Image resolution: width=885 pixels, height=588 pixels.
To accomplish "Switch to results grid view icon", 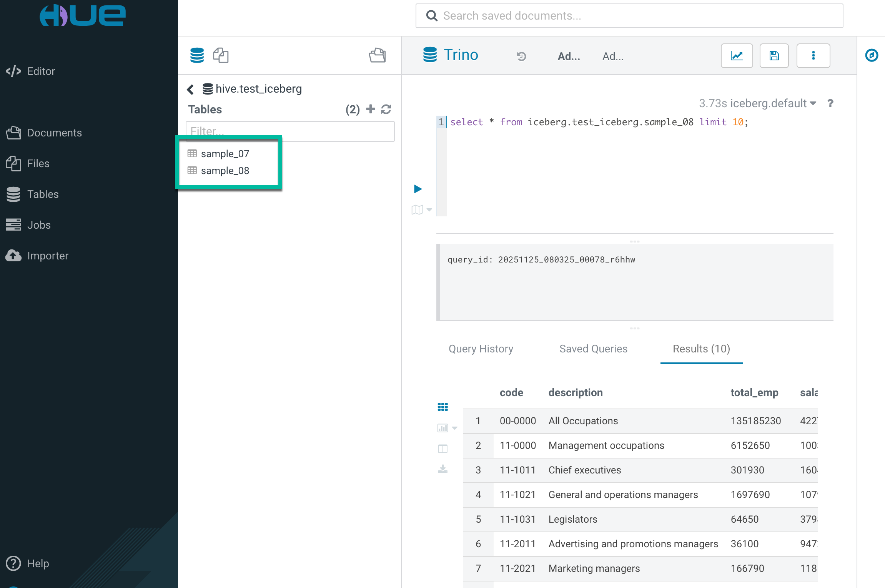I will click(442, 407).
